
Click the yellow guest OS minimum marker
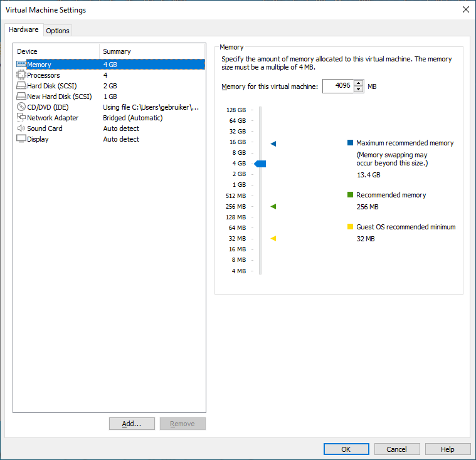click(x=273, y=238)
